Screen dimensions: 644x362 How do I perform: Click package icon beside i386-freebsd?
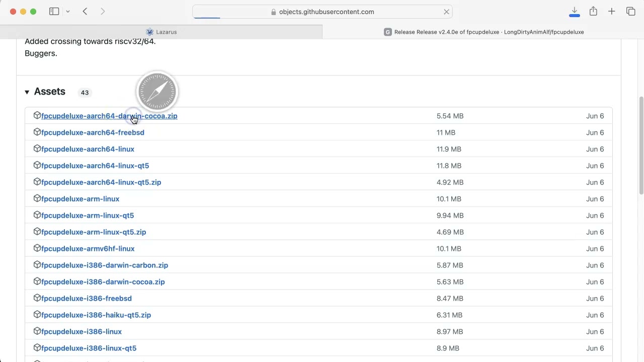tap(37, 298)
